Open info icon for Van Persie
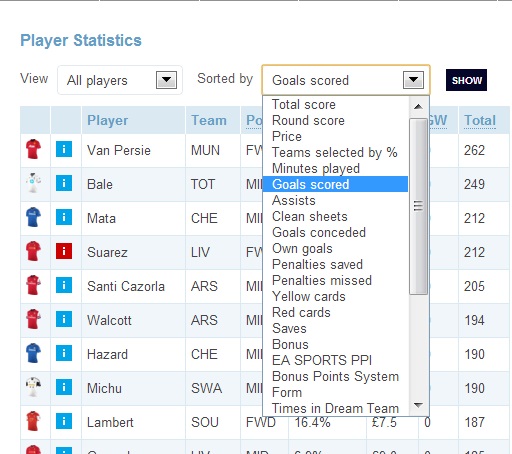Screen dimensions: 512x454 (x=64, y=149)
